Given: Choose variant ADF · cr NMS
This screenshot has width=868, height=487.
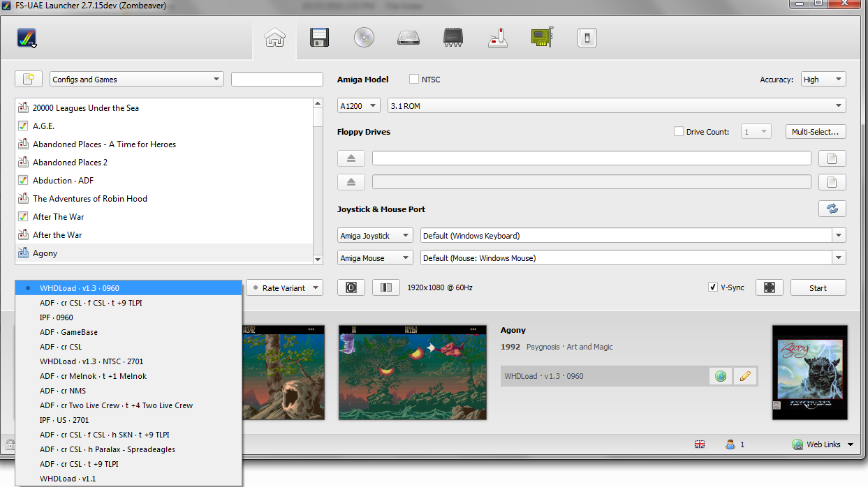Looking at the screenshot, I should click(x=128, y=391).
